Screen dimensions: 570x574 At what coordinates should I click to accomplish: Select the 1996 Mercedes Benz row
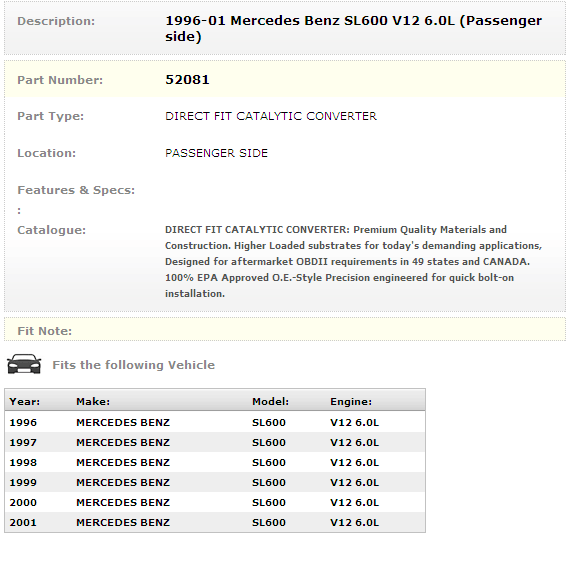pyautogui.click(x=215, y=422)
